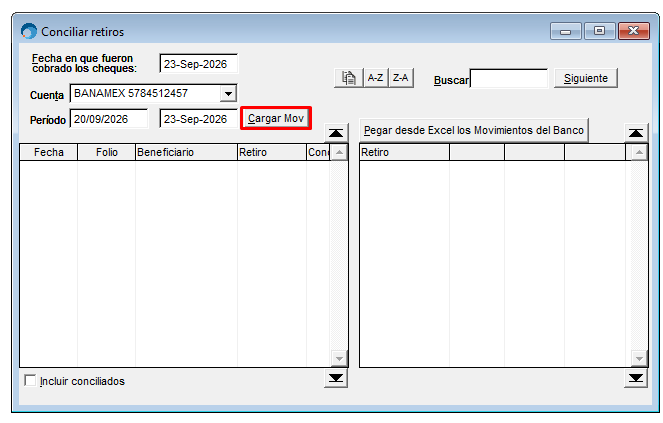Sort ascending with the A-Z button

click(x=375, y=78)
